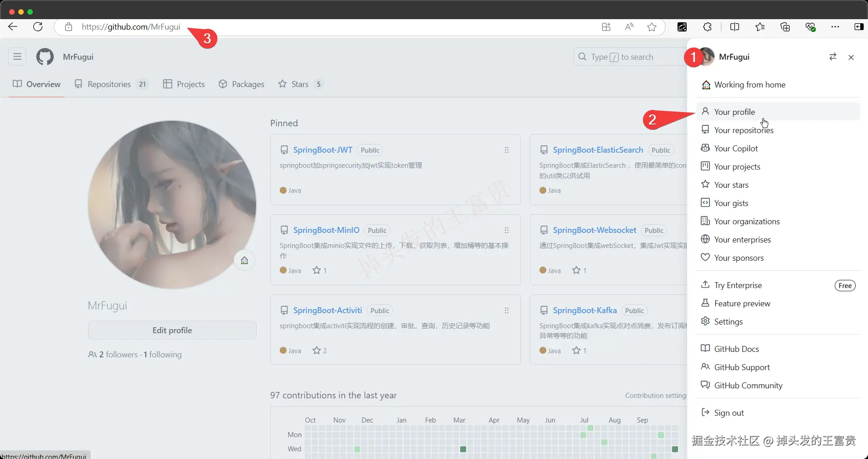868x459 pixels.
Task: Open the SpringBoot-ElasticSearch repository link
Action: (x=598, y=150)
